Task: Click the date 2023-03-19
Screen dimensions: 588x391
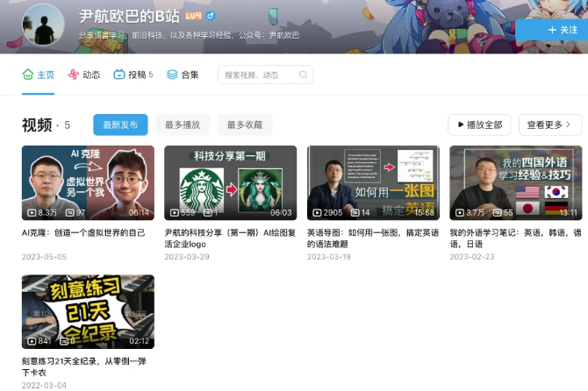Action: pyautogui.click(x=329, y=257)
